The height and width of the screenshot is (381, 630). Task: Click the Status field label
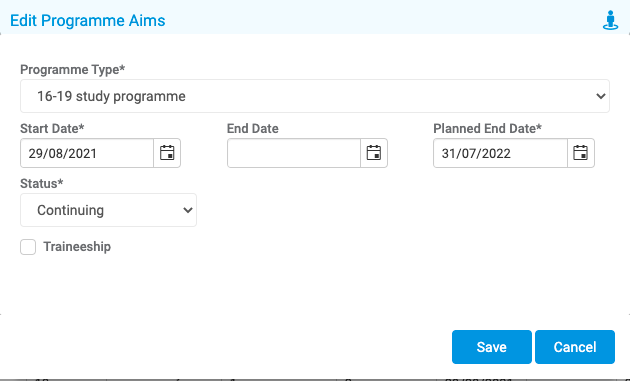click(42, 184)
